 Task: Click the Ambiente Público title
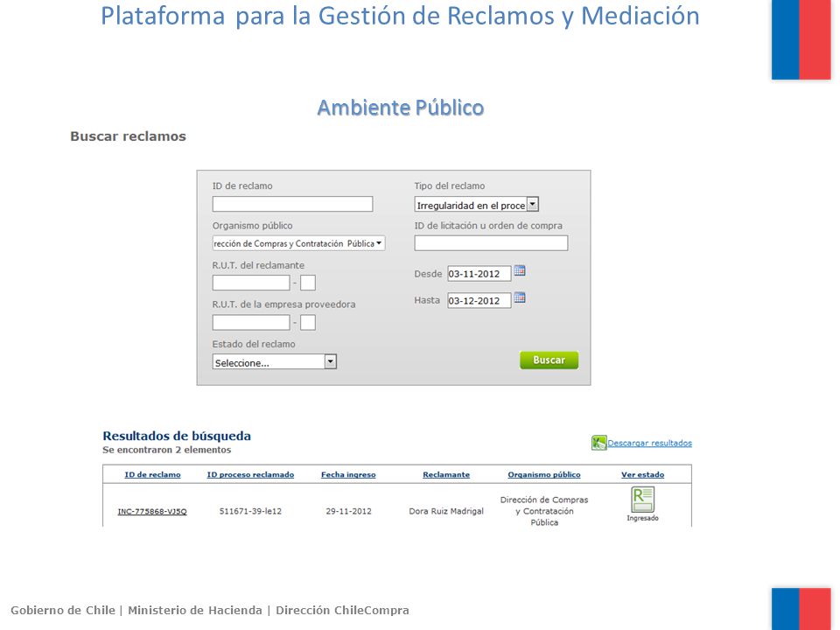tap(401, 108)
